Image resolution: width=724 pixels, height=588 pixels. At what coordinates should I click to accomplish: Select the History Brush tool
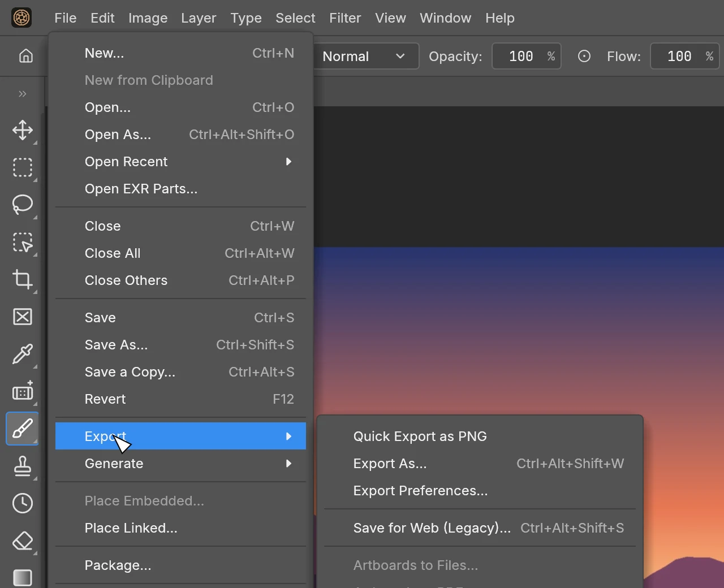coord(23,503)
